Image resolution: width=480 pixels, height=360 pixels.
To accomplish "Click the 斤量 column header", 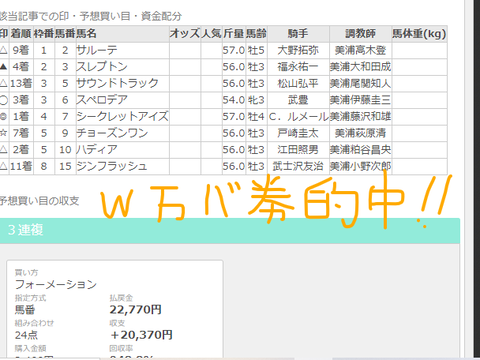I will [234, 33].
